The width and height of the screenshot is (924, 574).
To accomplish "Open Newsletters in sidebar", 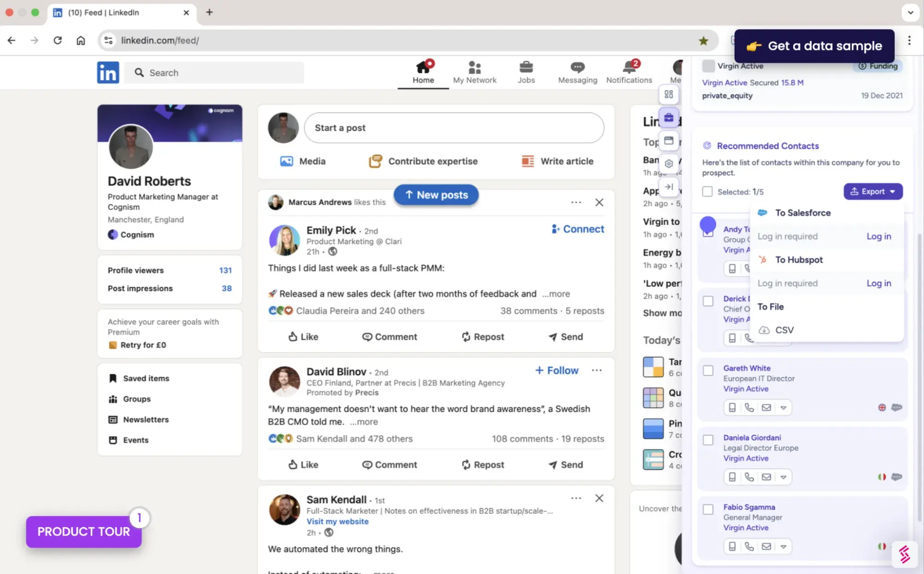I will tap(139, 419).
